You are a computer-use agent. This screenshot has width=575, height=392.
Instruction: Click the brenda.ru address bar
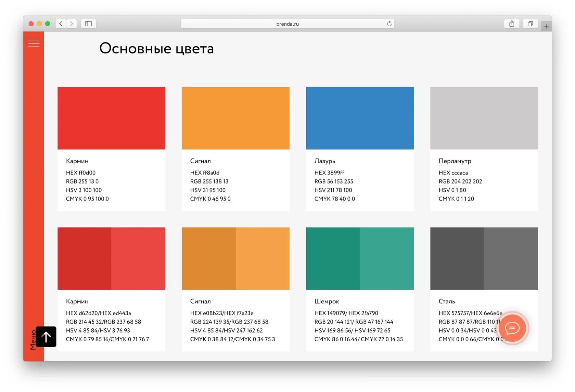(287, 24)
